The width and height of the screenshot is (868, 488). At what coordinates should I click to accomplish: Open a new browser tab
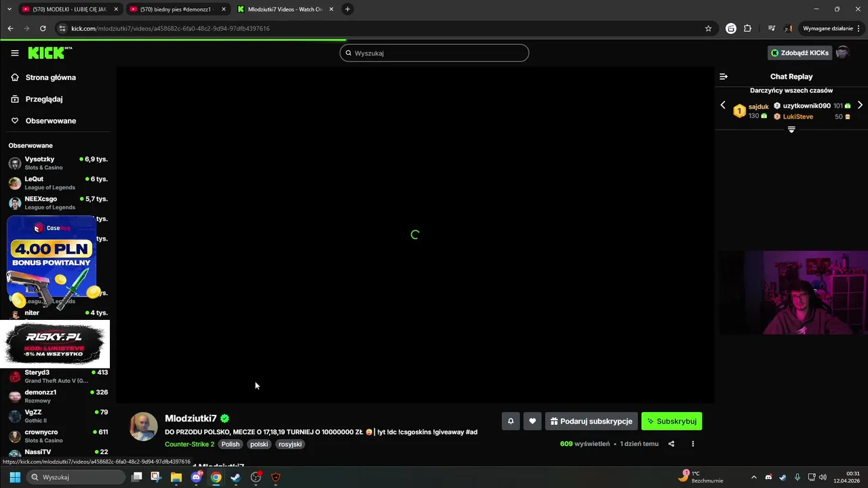pos(347,9)
